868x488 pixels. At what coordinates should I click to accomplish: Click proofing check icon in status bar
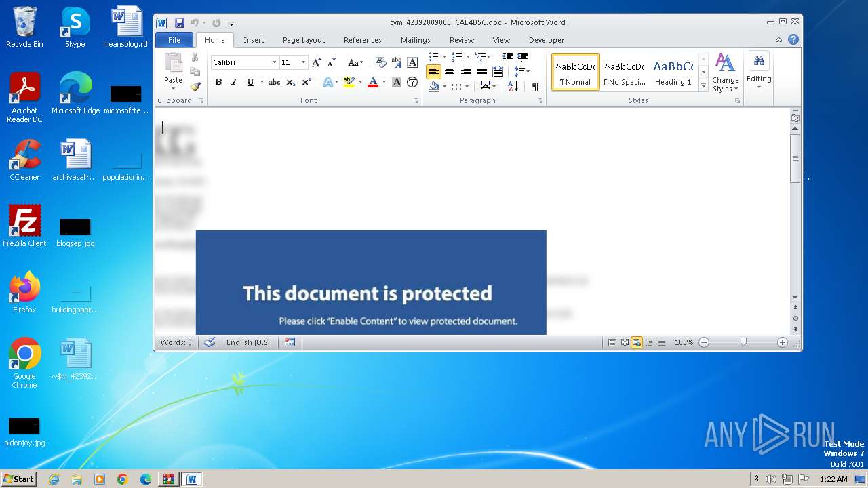point(210,342)
